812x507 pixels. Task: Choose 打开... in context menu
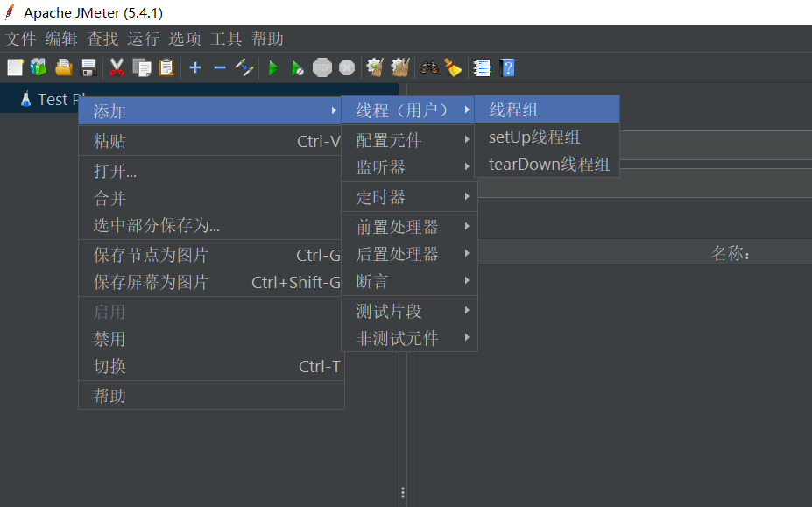(211, 171)
